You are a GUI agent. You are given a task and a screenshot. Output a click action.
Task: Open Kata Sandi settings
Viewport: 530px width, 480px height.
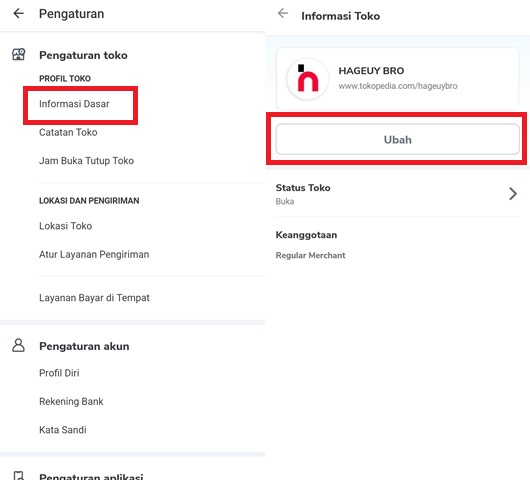(63, 430)
